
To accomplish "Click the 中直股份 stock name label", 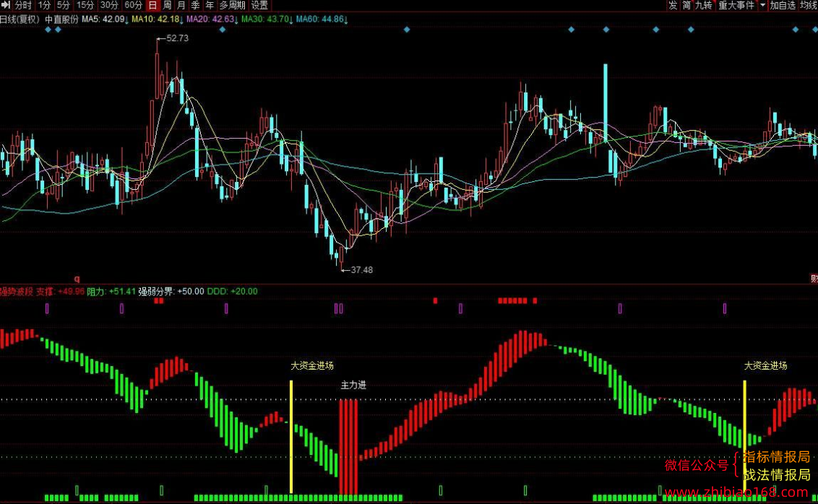I will click(61, 19).
